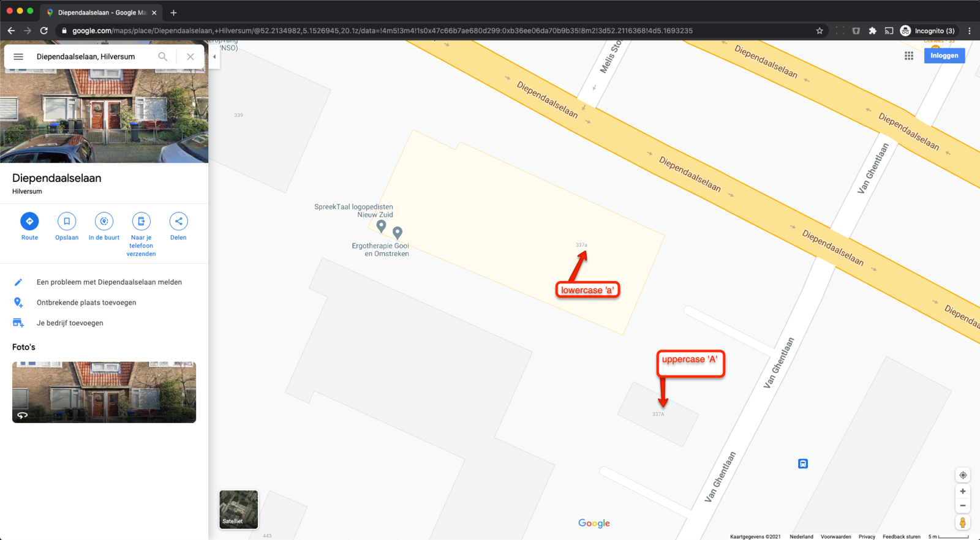Zoom in on the map
Viewport: 980px width, 540px height.
(x=963, y=491)
